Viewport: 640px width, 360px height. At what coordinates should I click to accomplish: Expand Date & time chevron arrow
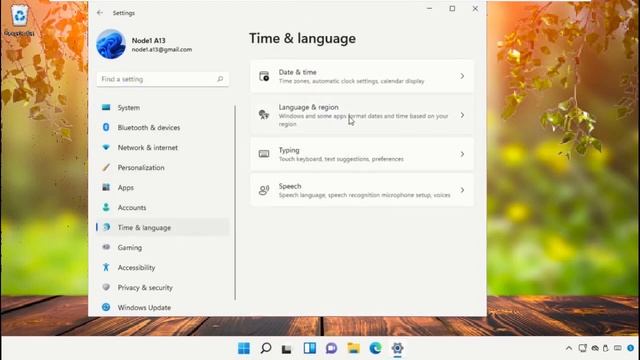[462, 76]
